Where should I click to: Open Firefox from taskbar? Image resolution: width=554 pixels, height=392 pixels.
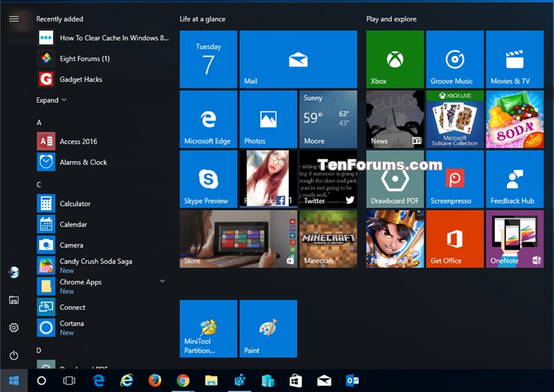(x=155, y=380)
